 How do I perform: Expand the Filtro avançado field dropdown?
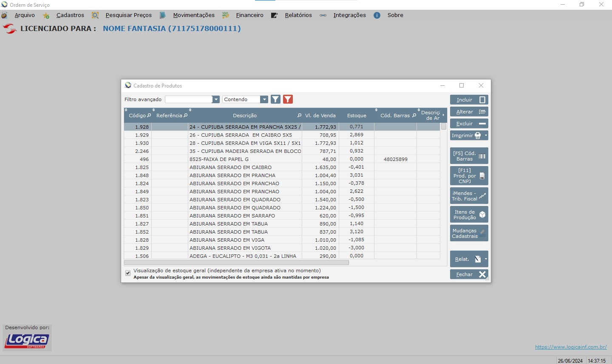(x=216, y=99)
